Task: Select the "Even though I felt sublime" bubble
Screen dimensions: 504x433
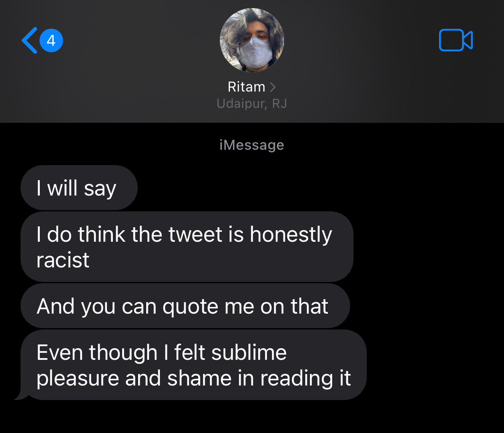Action: 194,365
